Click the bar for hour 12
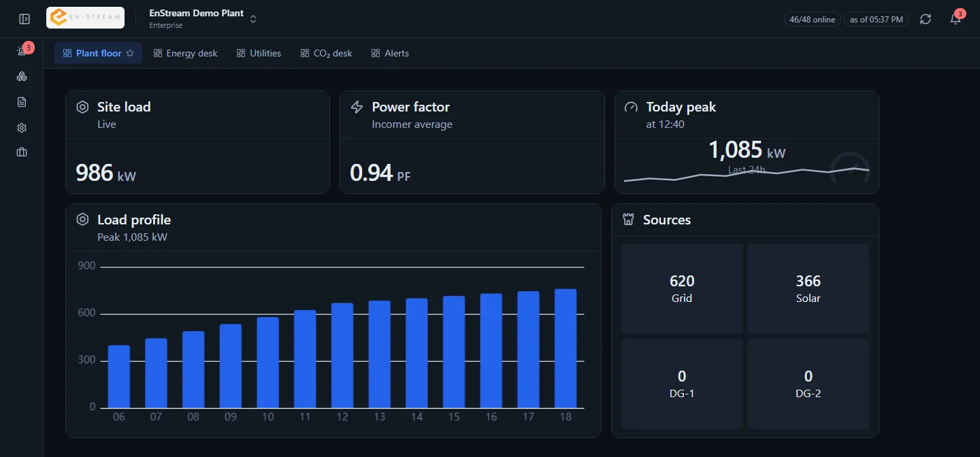Screen dimensions: 980x457 [x=342, y=356]
